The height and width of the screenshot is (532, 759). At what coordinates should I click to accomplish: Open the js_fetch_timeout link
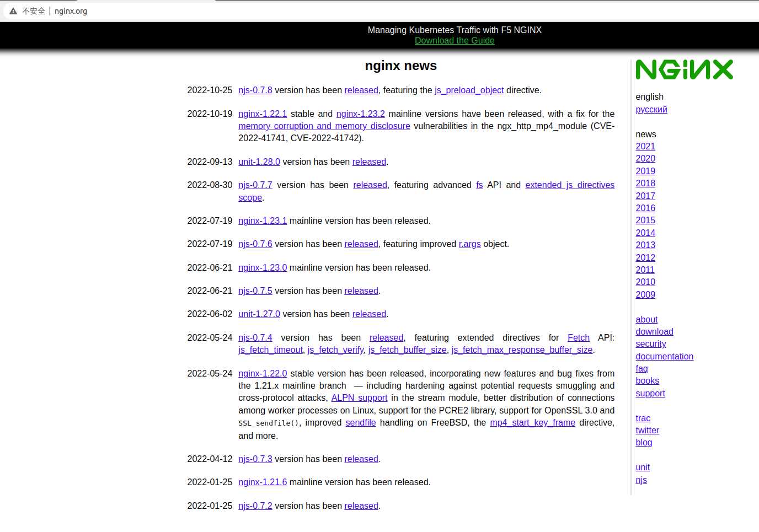pyautogui.click(x=270, y=350)
